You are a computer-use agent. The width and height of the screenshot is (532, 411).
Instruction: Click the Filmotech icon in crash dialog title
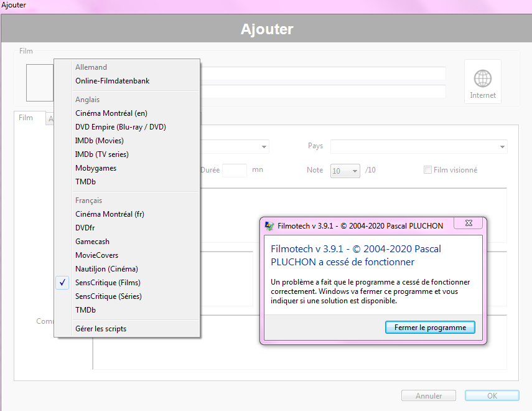click(269, 226)
